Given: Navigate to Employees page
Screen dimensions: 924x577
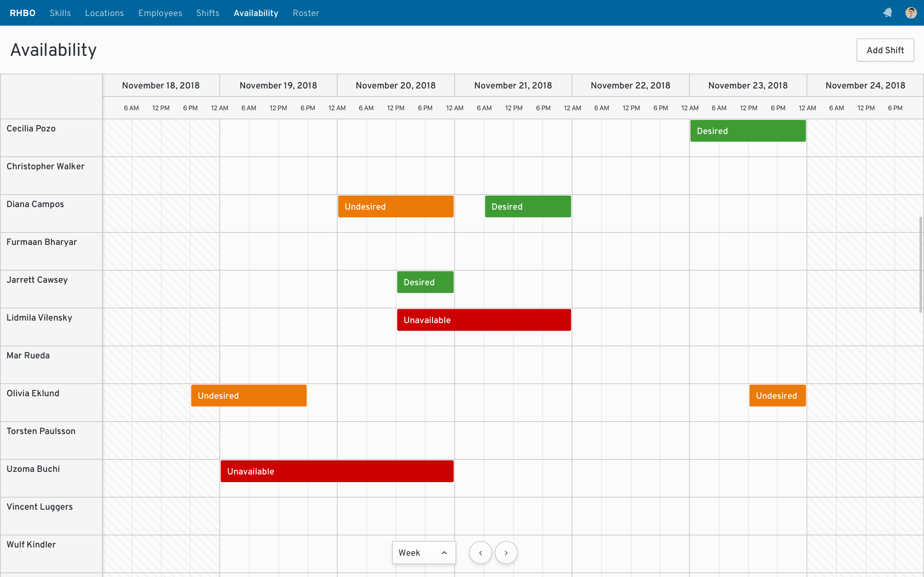Looking at the screenshot, I should coord(160,13).
